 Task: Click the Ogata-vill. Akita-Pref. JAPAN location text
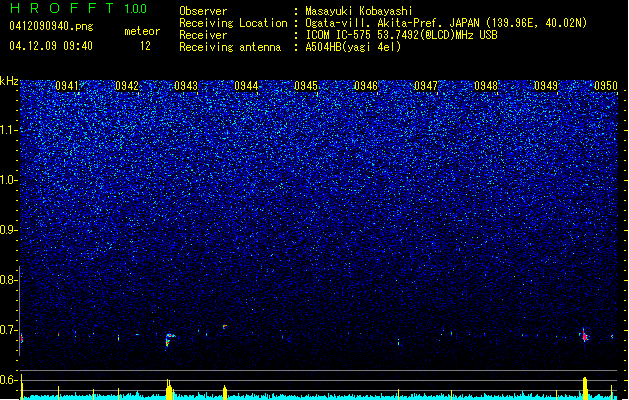pyautogui.click(x=446, y=23)
